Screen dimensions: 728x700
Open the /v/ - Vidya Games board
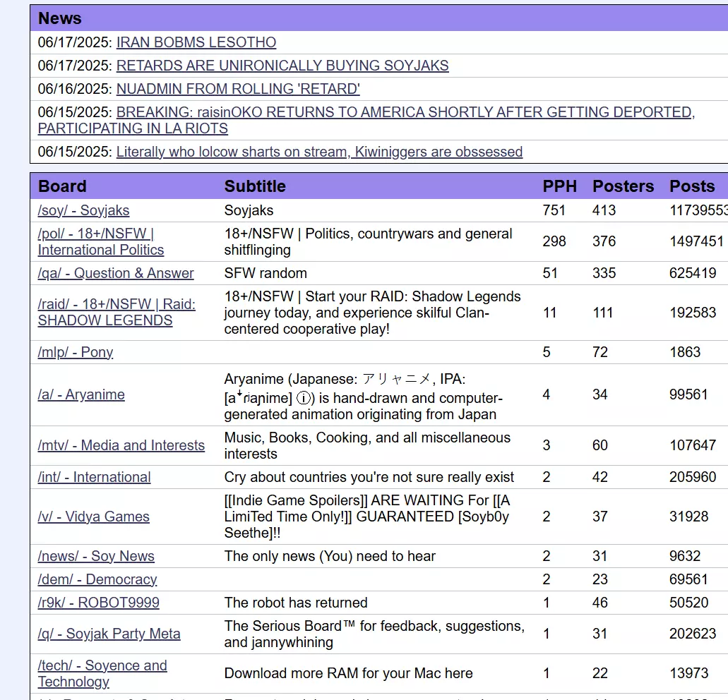click(x=94, y=517)
